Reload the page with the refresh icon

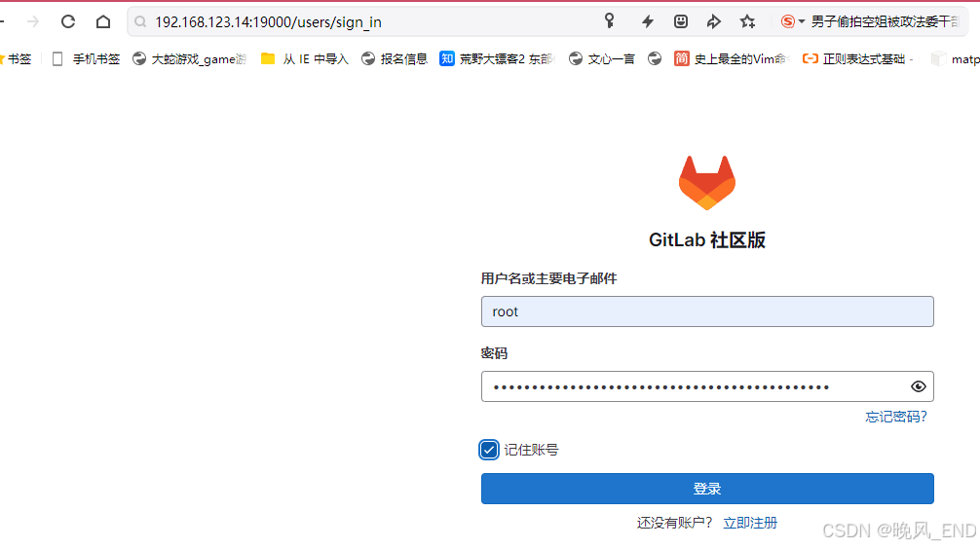[68, 21]
